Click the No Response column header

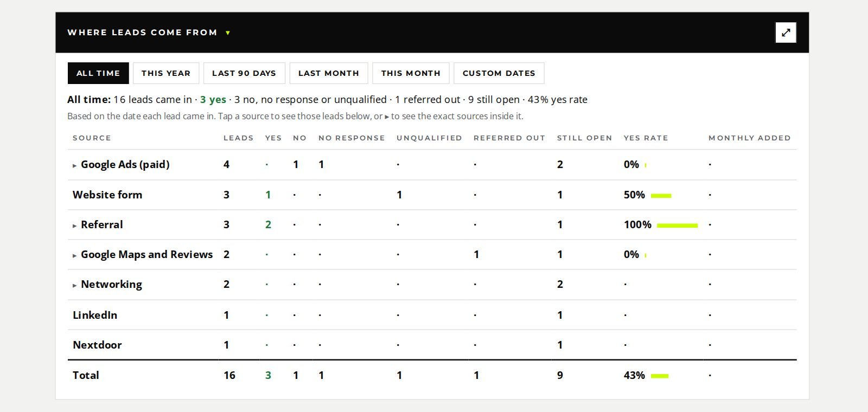pyautogui.click(x=352, y=138)
